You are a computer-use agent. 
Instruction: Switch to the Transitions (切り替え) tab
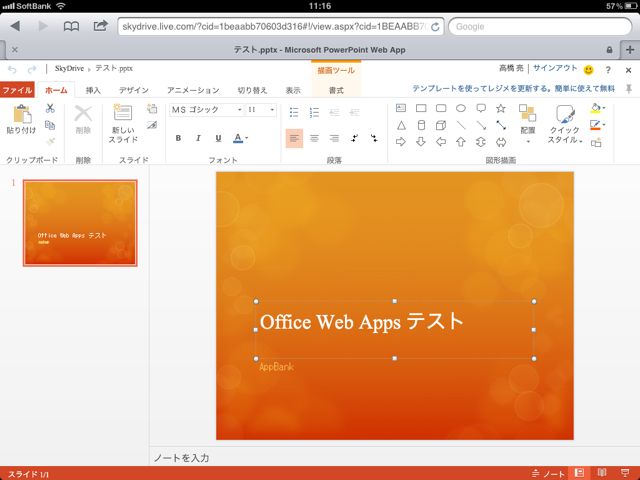click(252, 90)
